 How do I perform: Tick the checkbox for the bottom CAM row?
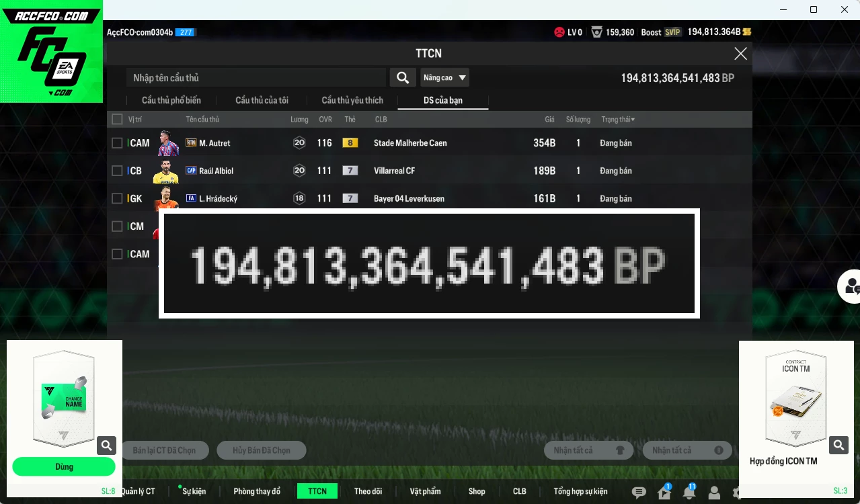117,254
